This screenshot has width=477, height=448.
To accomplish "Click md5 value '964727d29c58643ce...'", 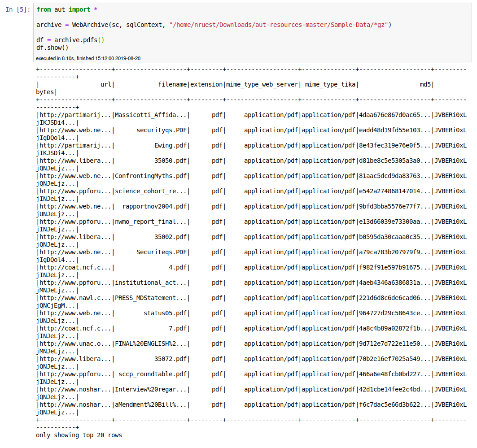I will (x=395, y=313).
